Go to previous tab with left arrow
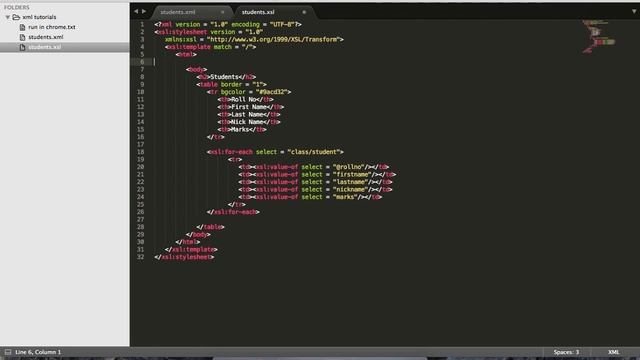Viewport: 640px width, 360px height. [x=136, y=11]
